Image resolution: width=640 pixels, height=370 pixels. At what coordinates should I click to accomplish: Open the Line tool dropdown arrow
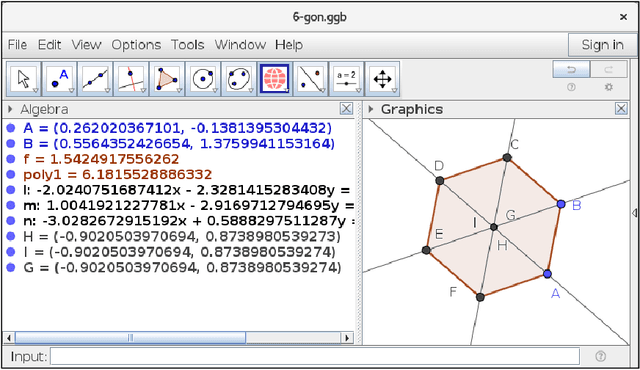107,91
